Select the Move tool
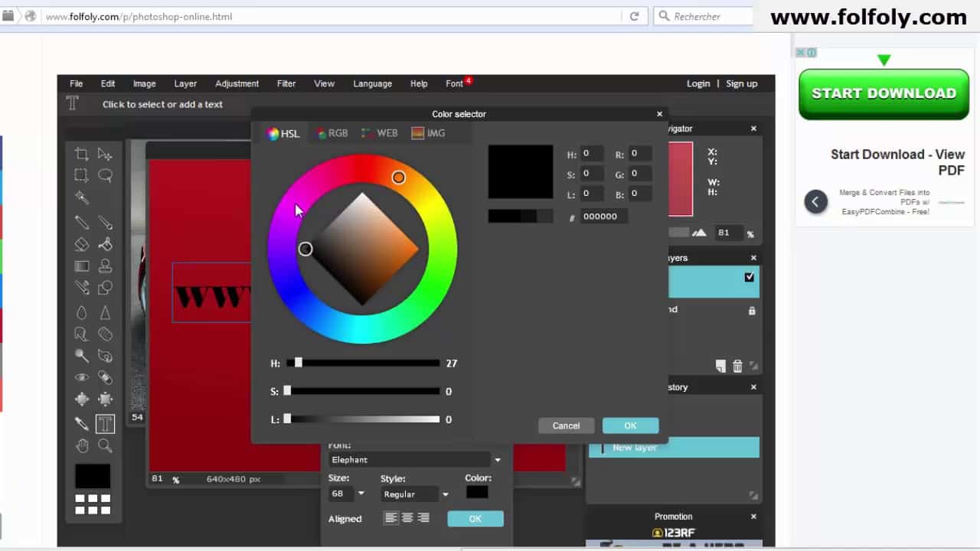Image resolution: width=980 pixels, height=551 pixels. pos(105,154)
